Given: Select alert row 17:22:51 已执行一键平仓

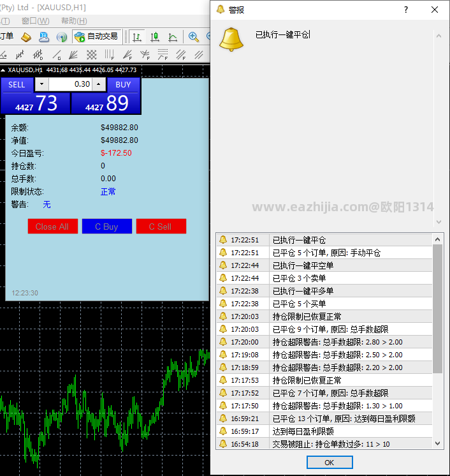Looking at the screenshot, I should point(324,240).
